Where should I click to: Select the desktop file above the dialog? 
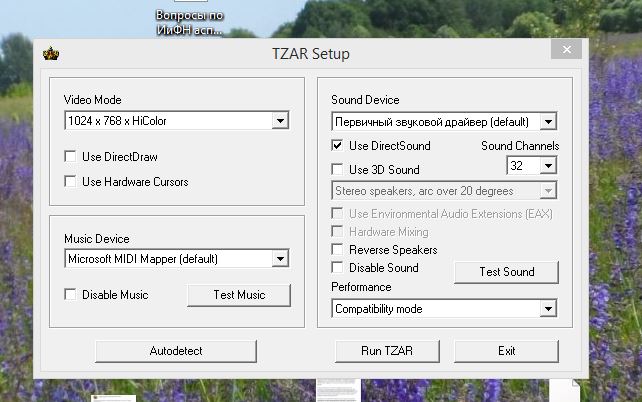190,22
